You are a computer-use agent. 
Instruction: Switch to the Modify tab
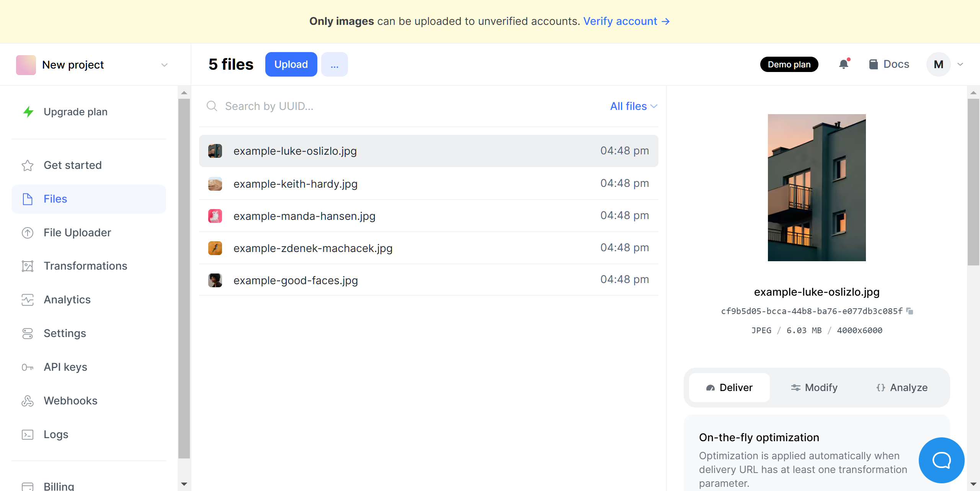click(x=814, y=388)
